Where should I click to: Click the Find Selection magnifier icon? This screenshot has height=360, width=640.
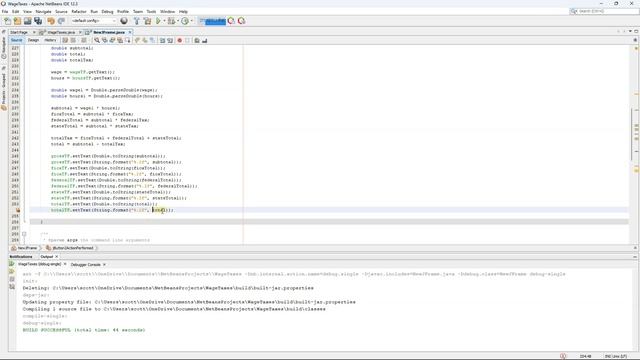tap(97, 40)
